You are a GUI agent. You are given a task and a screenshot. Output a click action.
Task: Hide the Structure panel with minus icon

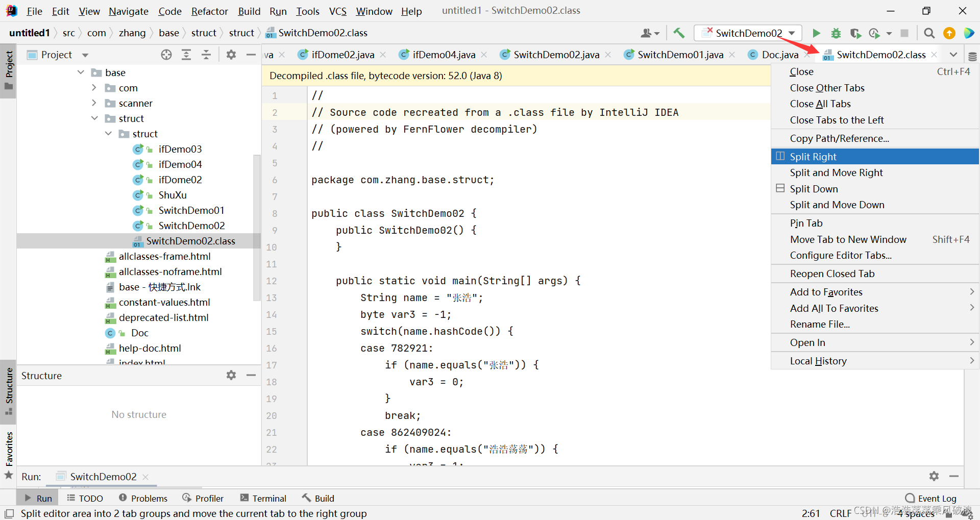251,375
